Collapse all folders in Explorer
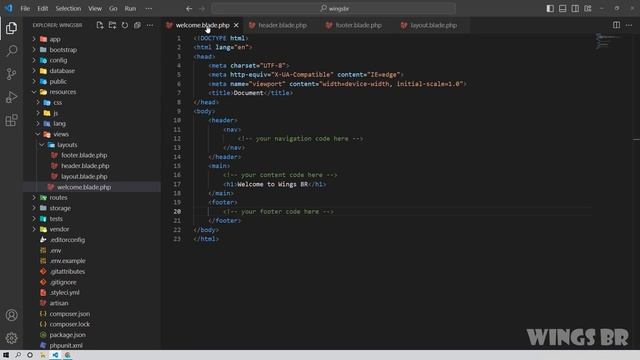Viewport: 640px width, 360px height. [x=137, y=25]
